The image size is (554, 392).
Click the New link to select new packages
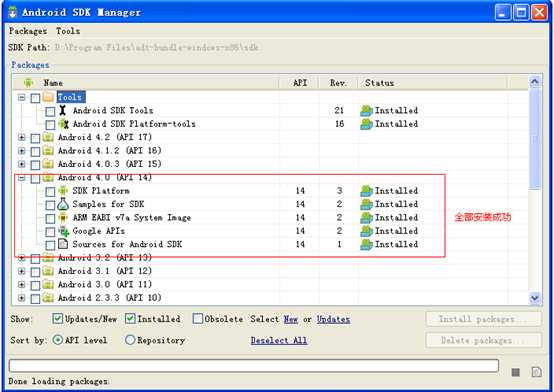(x=291, y=319)
